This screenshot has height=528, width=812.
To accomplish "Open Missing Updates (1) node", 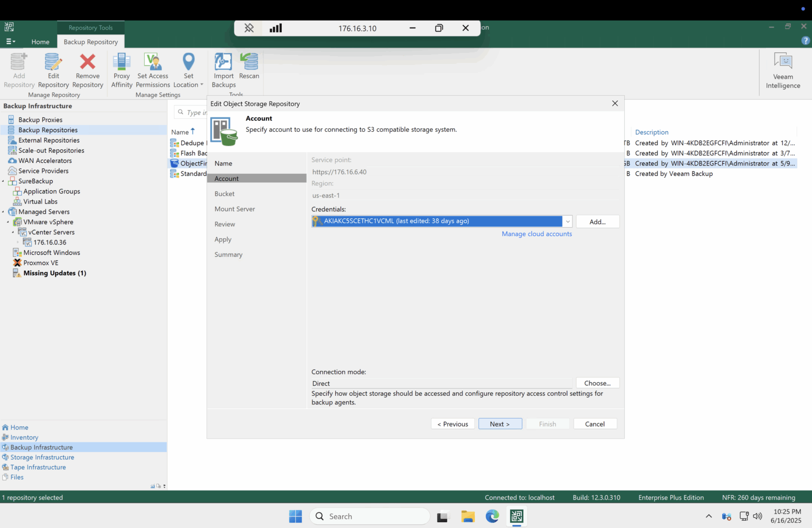I will pos(54,273).
